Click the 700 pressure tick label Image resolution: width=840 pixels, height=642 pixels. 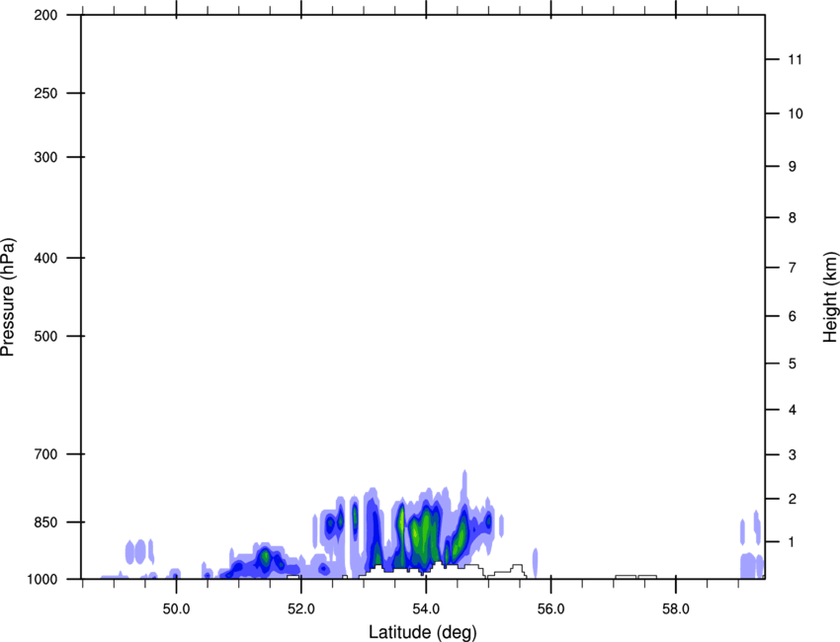45,453
